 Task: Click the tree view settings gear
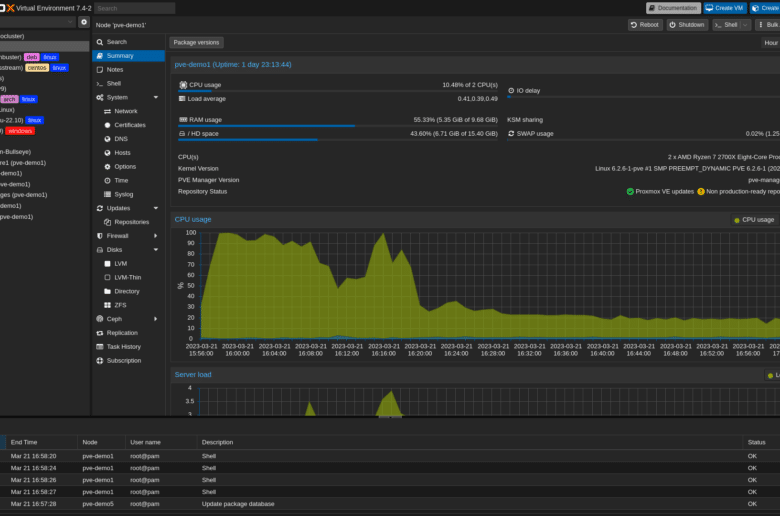tap(84, 22)
